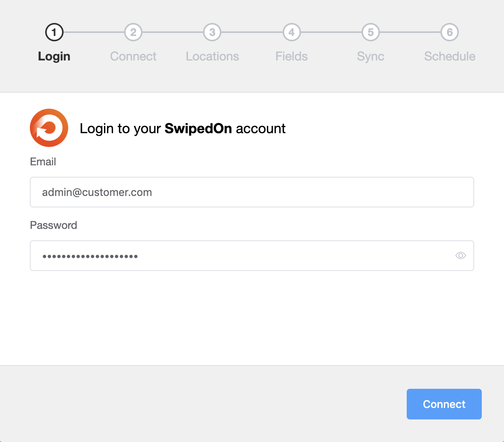Select step 1 circle icon
Image resolution: width=504 pixels, height=442 pixels.
54,33
